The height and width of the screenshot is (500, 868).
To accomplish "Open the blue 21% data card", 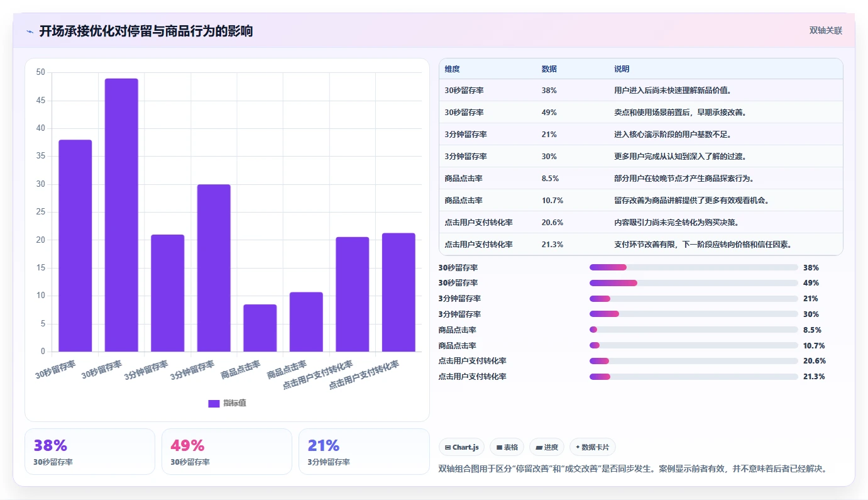I will 364,452.
